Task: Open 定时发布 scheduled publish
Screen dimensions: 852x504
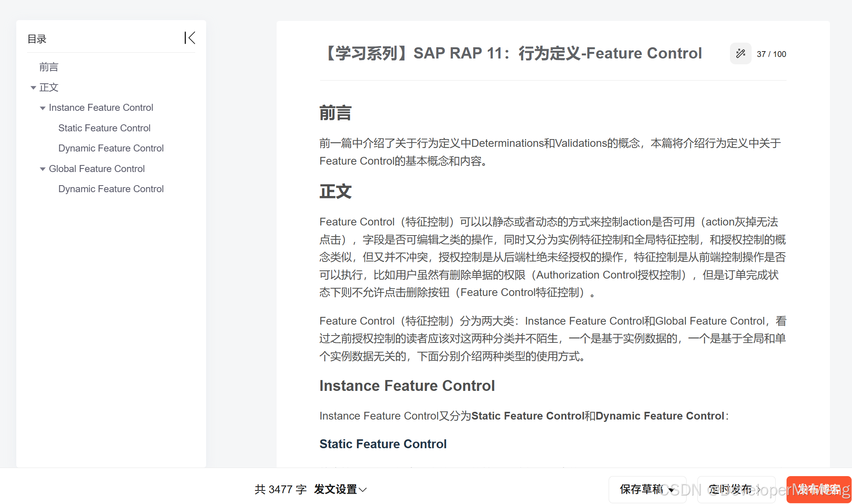Action: (x=732, y=489)
